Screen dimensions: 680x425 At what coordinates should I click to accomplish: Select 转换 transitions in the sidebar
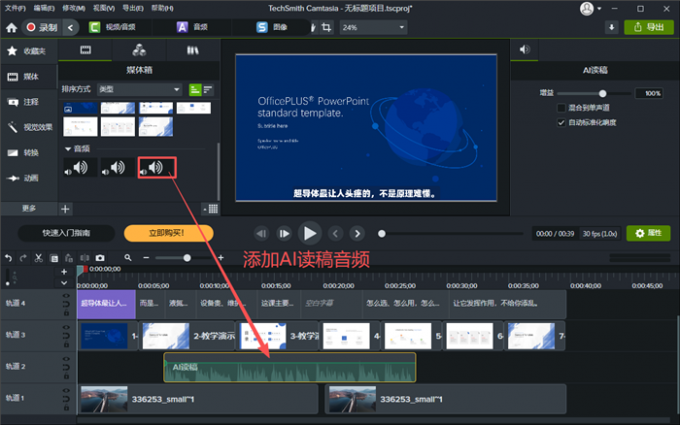[x=27, y=153]
